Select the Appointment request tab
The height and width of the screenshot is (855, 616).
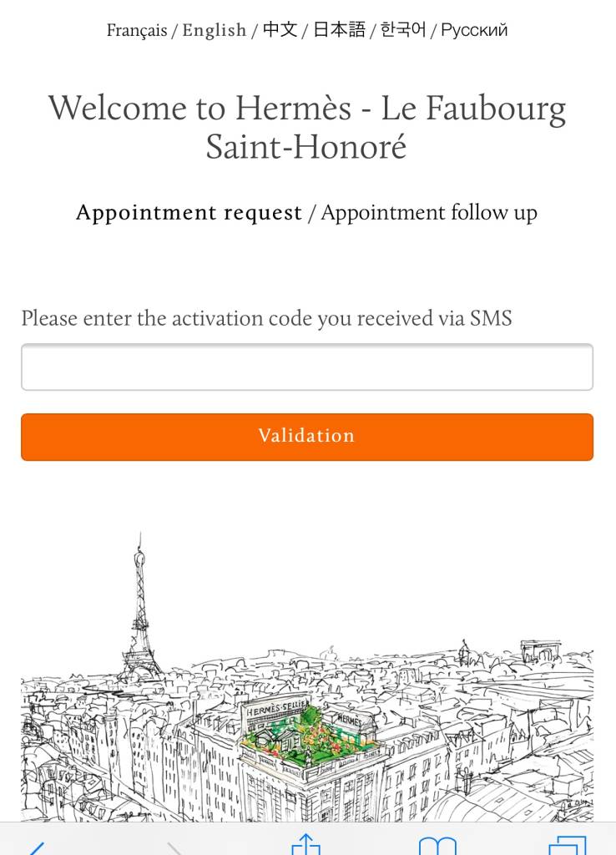tap(189, 212)
